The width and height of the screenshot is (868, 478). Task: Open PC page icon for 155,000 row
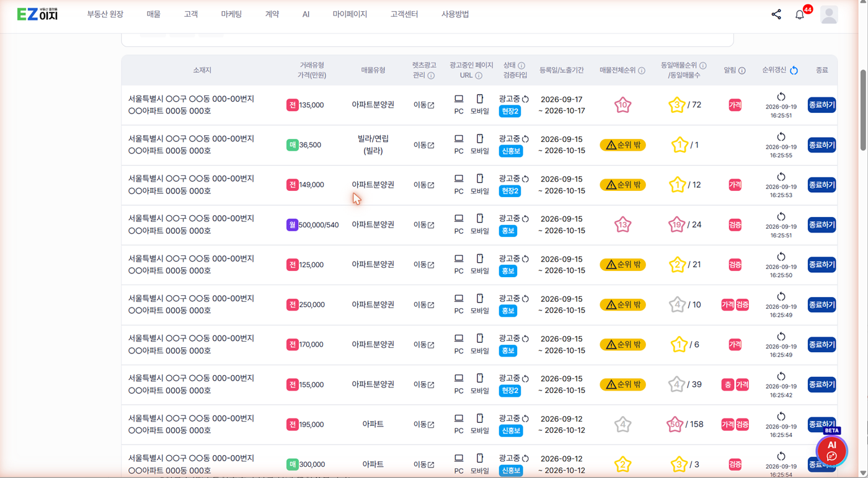click(459, 378)
